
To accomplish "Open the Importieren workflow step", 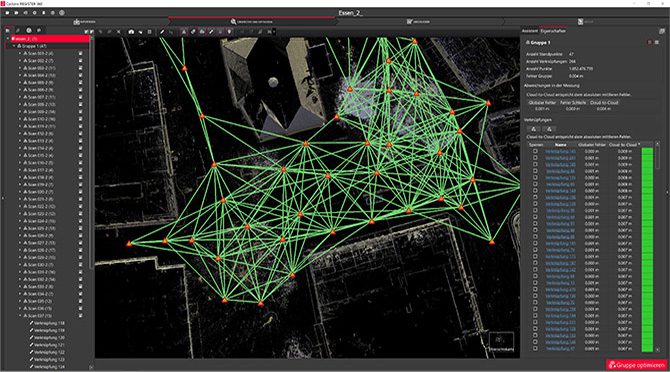I will pos(85,22).
